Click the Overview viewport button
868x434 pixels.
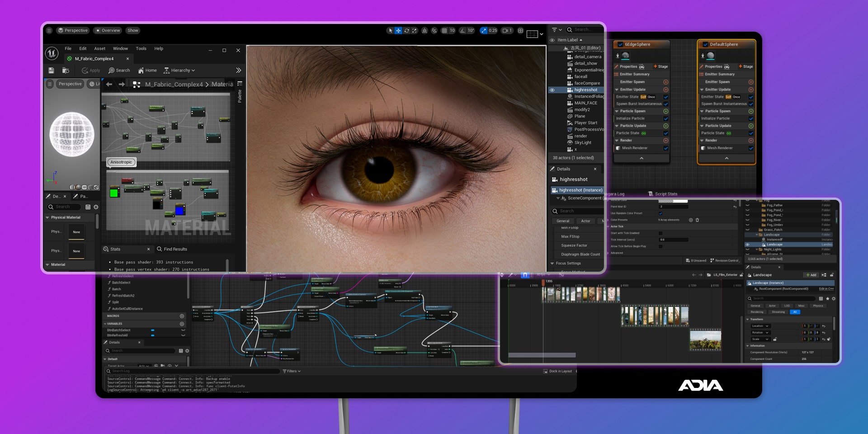pyautogui.click(x=108, y=30)
